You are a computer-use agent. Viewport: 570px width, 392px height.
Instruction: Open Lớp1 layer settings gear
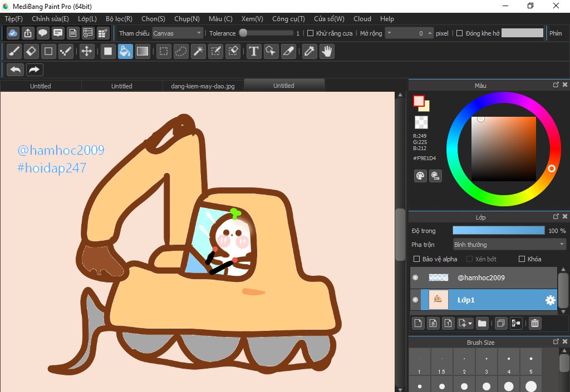pyautogui.click(x=550, y=300)
